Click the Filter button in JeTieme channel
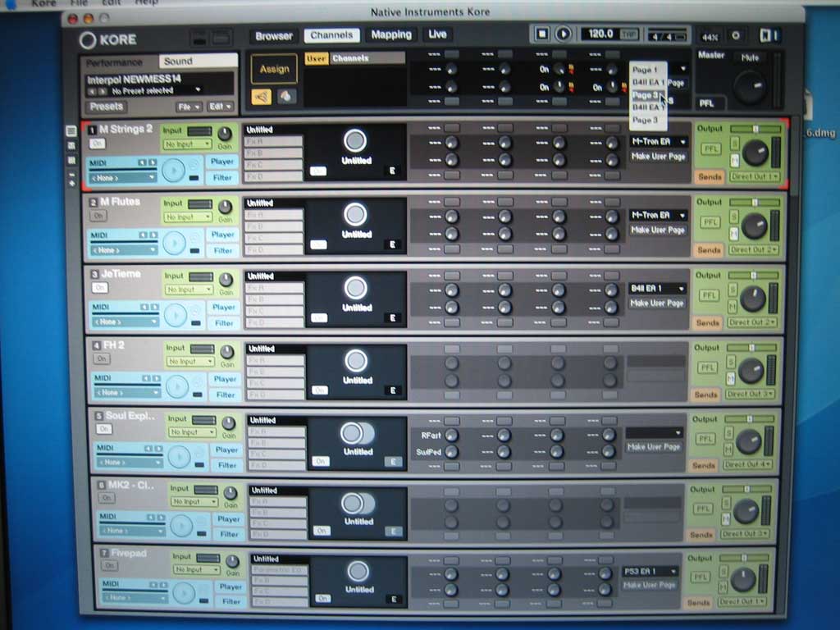The height and width of the screenshot is (630, 840). coord(224,323)
